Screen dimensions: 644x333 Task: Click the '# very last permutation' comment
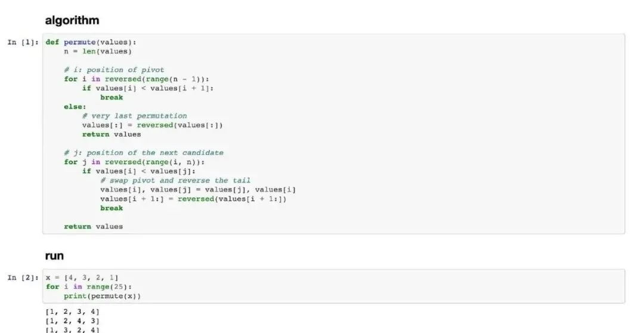coord(134,116)
